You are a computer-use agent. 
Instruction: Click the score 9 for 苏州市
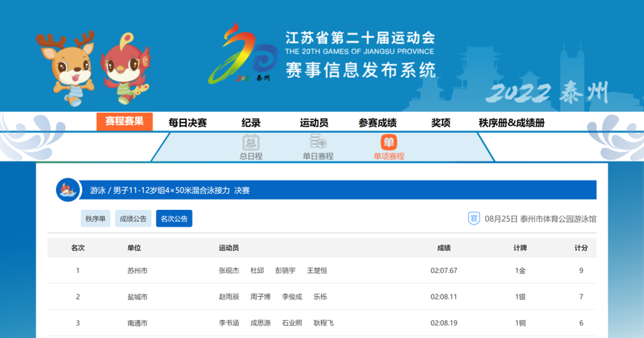tap(581, 270)
